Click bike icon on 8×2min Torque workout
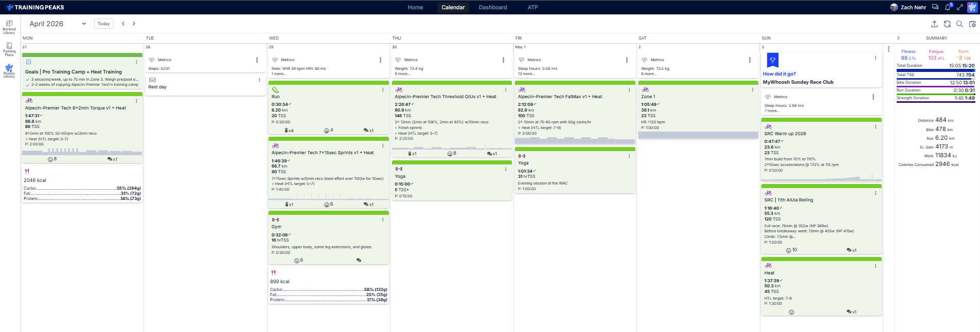Viewport: 980px width, 332px height. (29, 101)
